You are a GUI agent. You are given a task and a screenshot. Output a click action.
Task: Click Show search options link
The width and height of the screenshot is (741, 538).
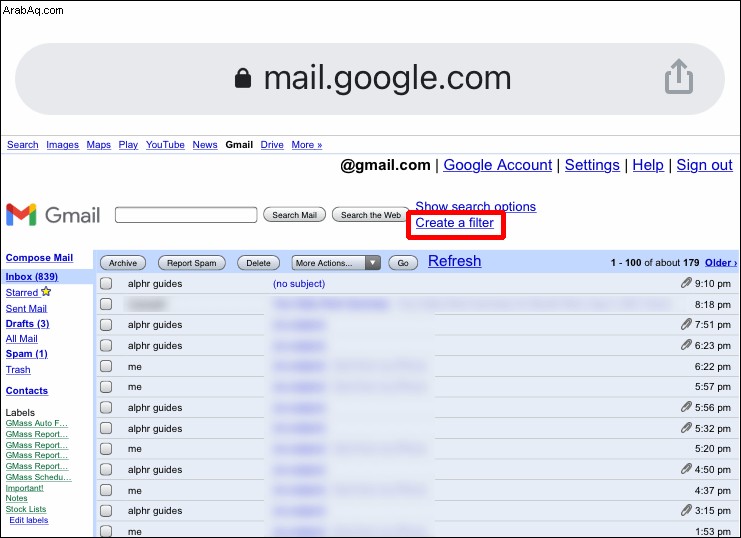click(475, 207)
